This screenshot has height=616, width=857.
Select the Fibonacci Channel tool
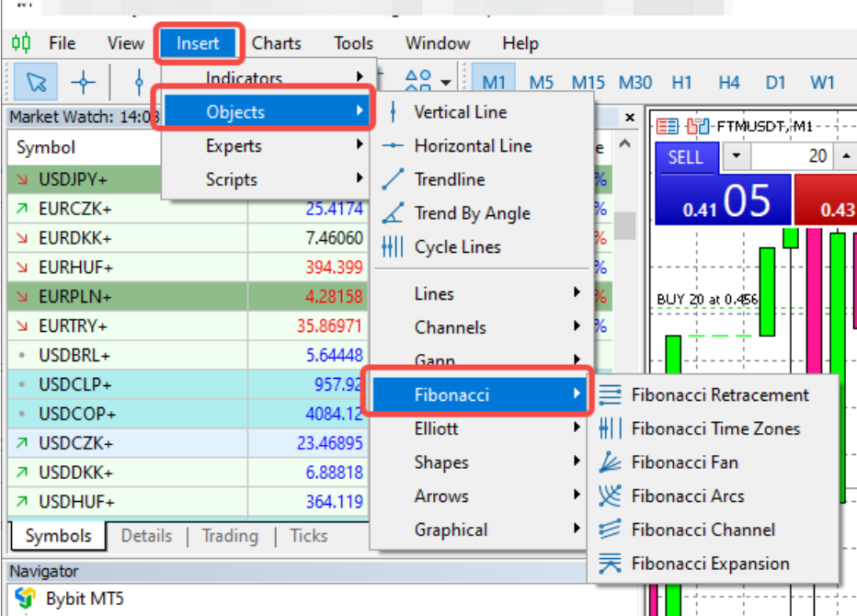703,530
